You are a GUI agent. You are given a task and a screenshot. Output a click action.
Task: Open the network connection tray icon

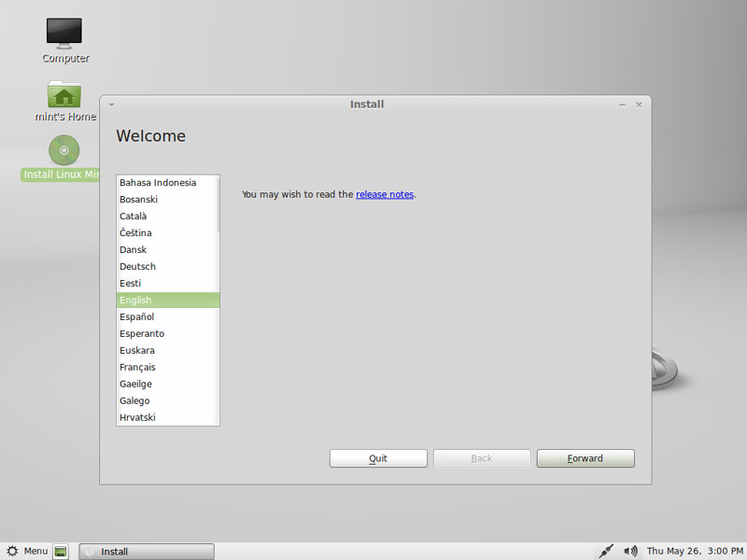click(606, 551)
